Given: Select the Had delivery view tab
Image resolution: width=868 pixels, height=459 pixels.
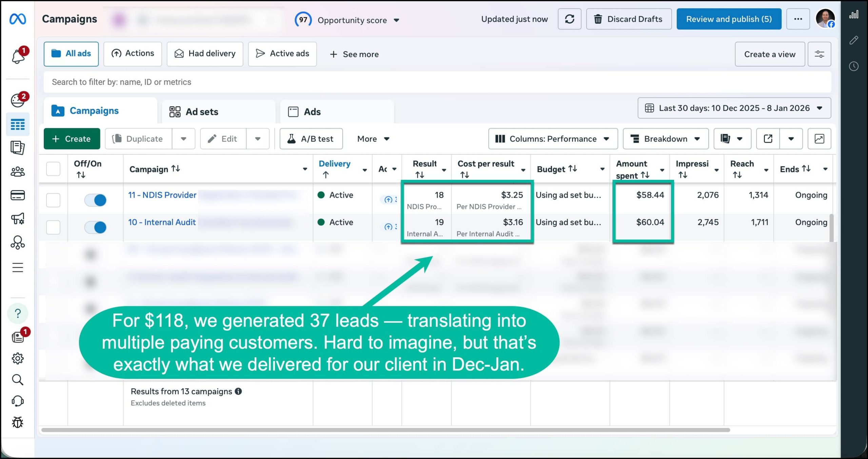Looking at the screenshot, I should [205, 54].
